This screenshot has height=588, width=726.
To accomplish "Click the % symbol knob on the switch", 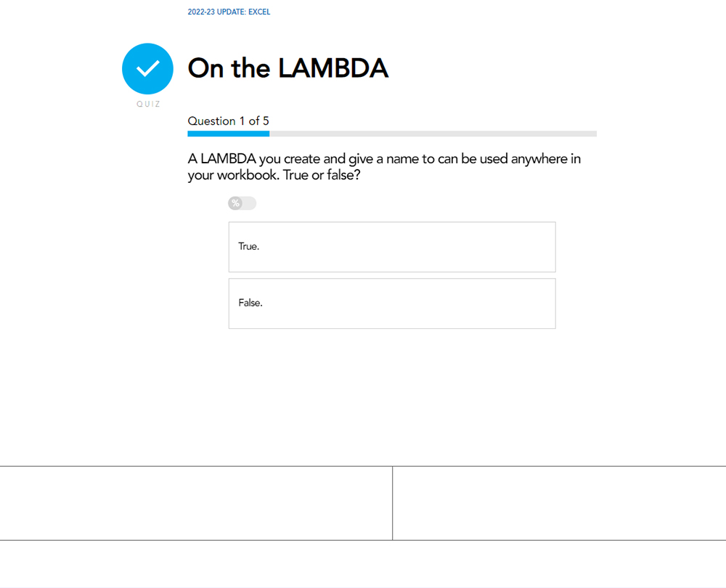I will (235, 203).
